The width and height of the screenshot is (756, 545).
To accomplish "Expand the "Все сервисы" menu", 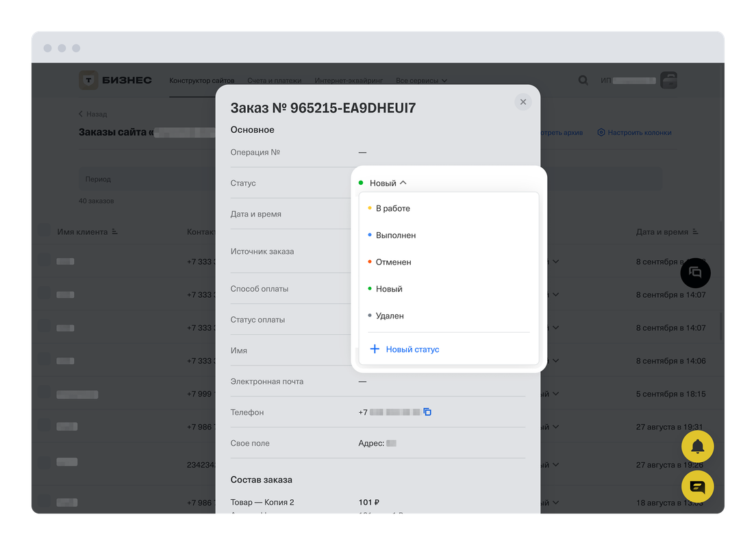I will point(421,81).
